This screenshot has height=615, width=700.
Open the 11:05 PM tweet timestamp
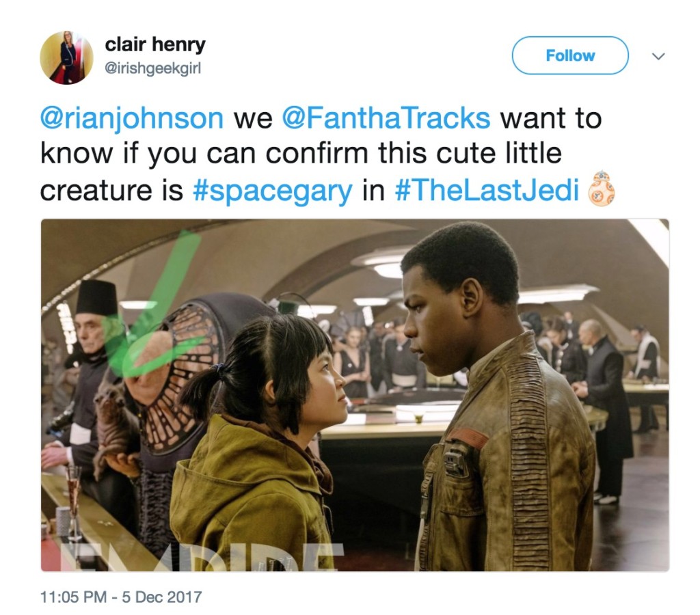[x=73, y=597]
